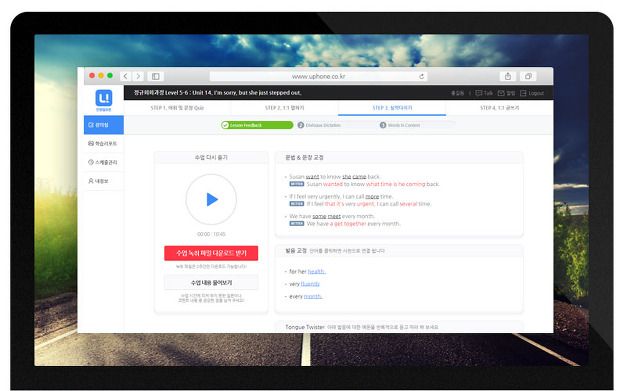
Task: Click the gray button under the download button
Action: tap(211, 283)
